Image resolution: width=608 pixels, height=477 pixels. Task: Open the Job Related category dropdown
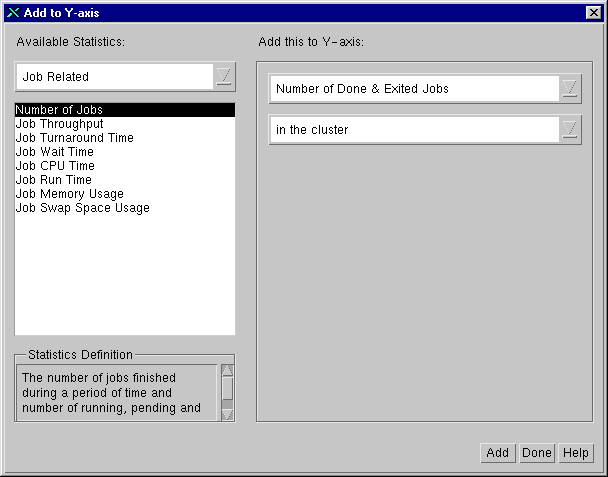tap(225, 76)
